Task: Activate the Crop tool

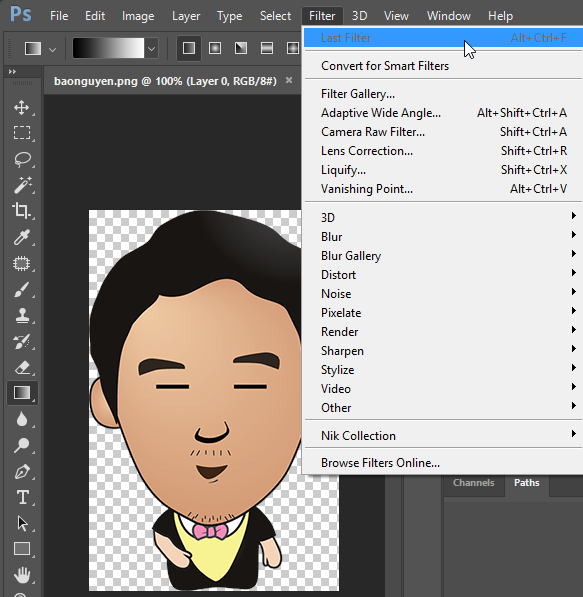Action: point(22,211)
